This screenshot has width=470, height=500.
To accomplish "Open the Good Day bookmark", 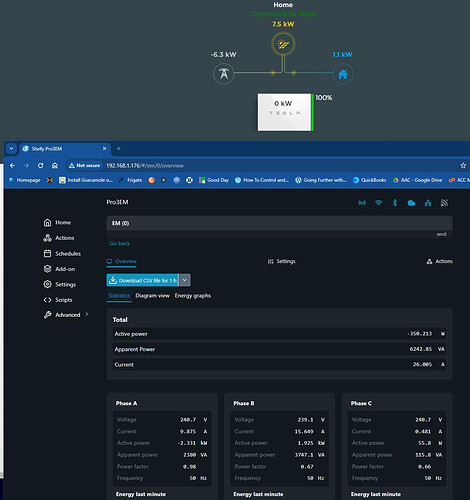I will 214,180.
